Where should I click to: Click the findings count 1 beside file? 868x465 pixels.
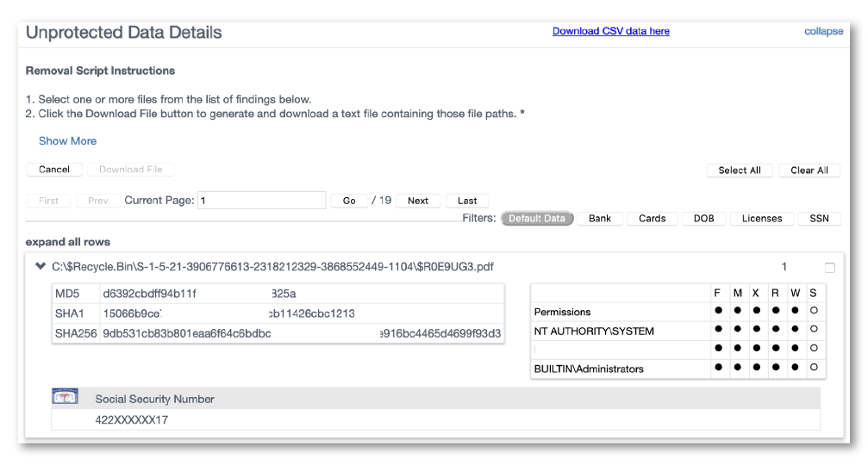784,266
